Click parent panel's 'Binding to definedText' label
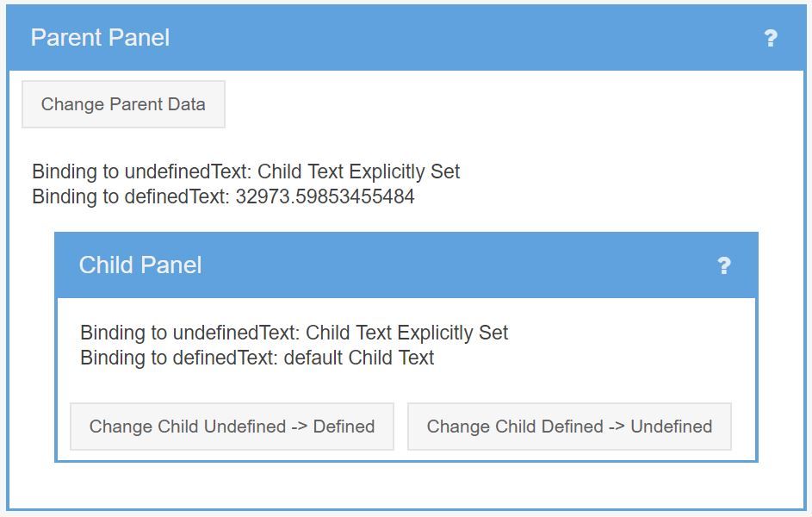812x517 pixels. coord(131,196)
